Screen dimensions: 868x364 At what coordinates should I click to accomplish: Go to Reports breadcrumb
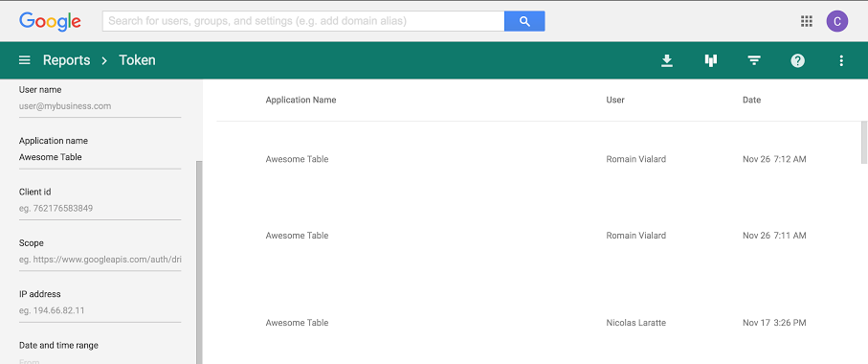point(66,59)
